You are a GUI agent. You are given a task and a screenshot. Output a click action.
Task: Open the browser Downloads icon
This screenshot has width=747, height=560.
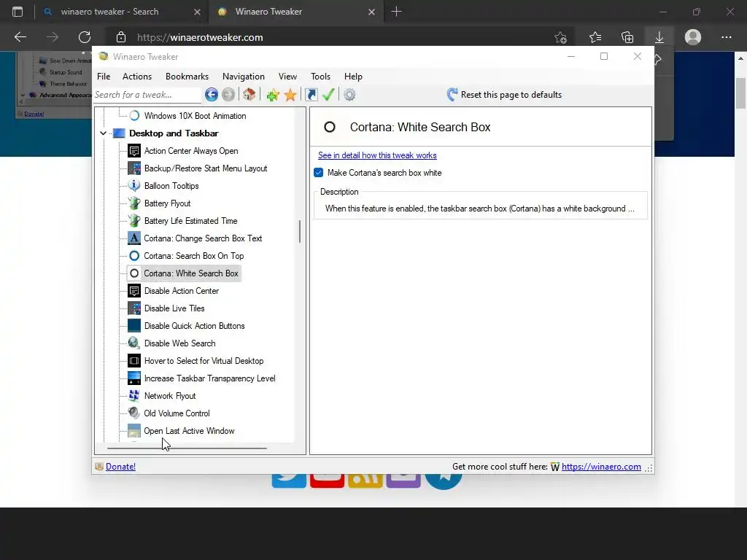pos(659,37)
